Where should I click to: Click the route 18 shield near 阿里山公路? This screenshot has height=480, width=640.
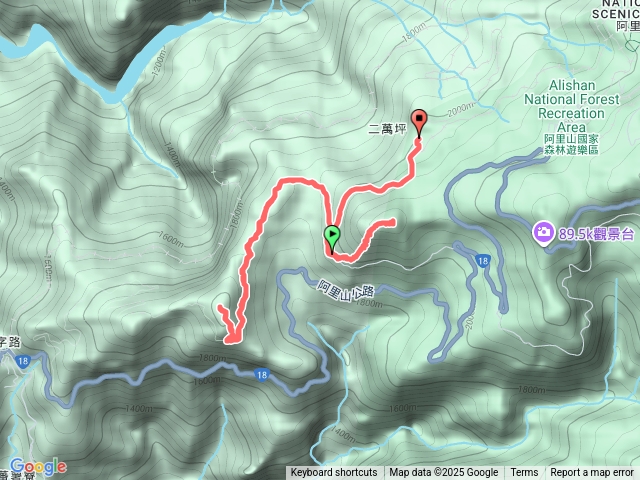point(483,261)
